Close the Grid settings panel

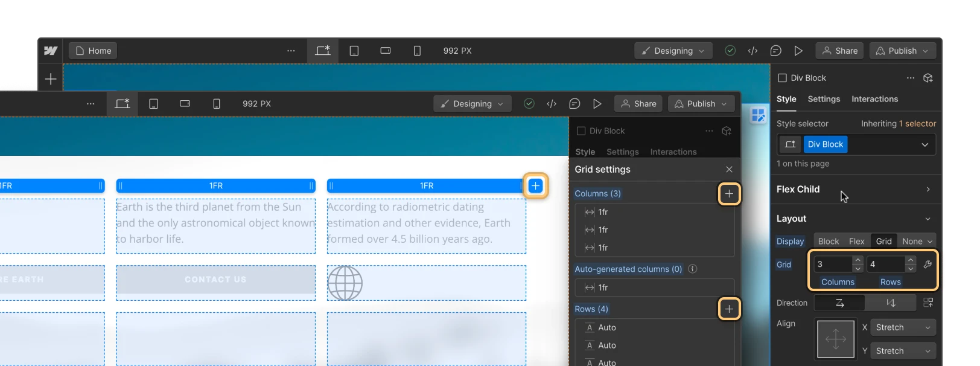pyautogui.click(x=729, y=170)
